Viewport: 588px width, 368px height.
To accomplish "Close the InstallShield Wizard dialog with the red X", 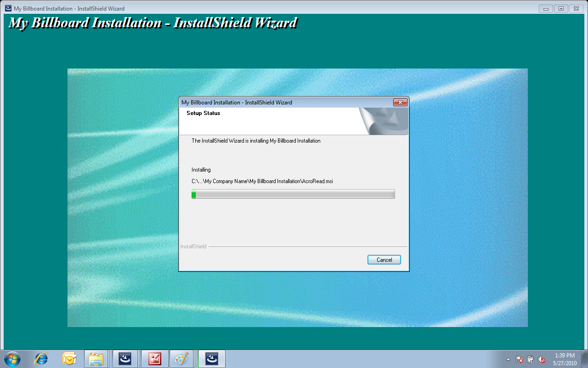I will 400,103.
